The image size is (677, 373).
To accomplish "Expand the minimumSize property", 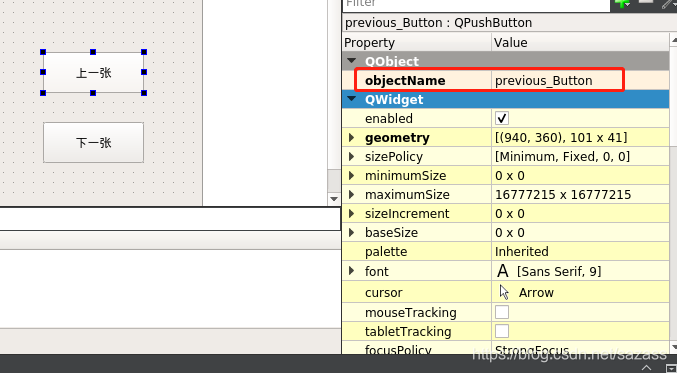I will pos(351,175).
